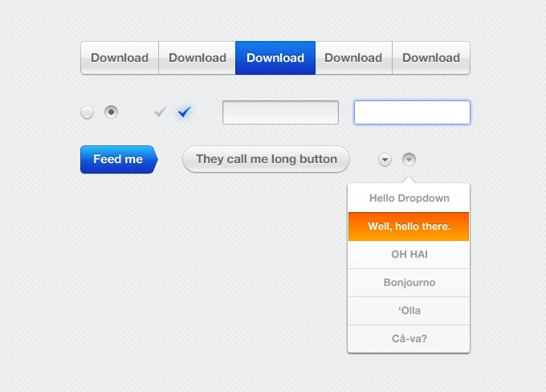Toggle the blue glowing checkmark
This screenshot has width=546, height=392.
pyautogui.click(x=184, y=112)
